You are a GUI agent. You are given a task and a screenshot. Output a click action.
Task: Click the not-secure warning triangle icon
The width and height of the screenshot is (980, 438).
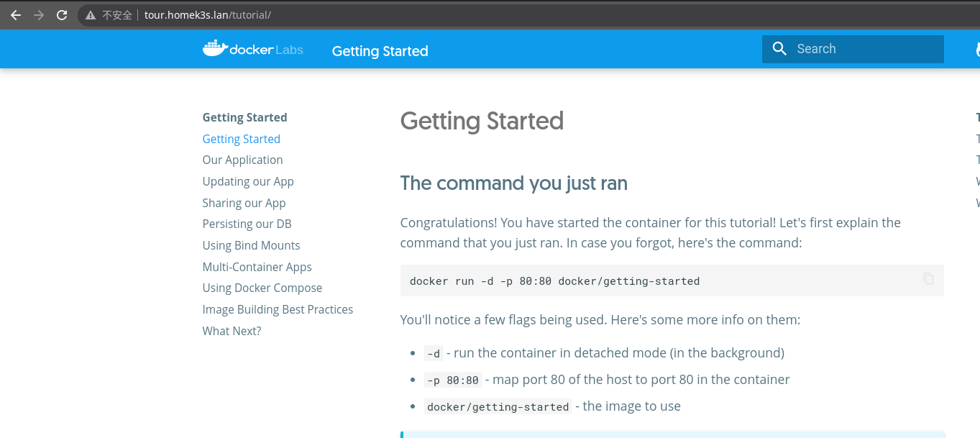tap(91, 15)
